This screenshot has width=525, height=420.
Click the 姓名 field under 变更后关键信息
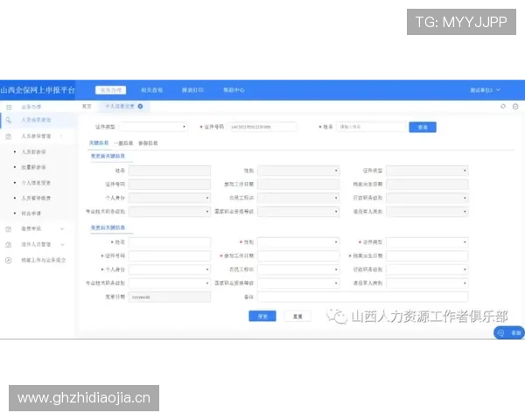170,242
